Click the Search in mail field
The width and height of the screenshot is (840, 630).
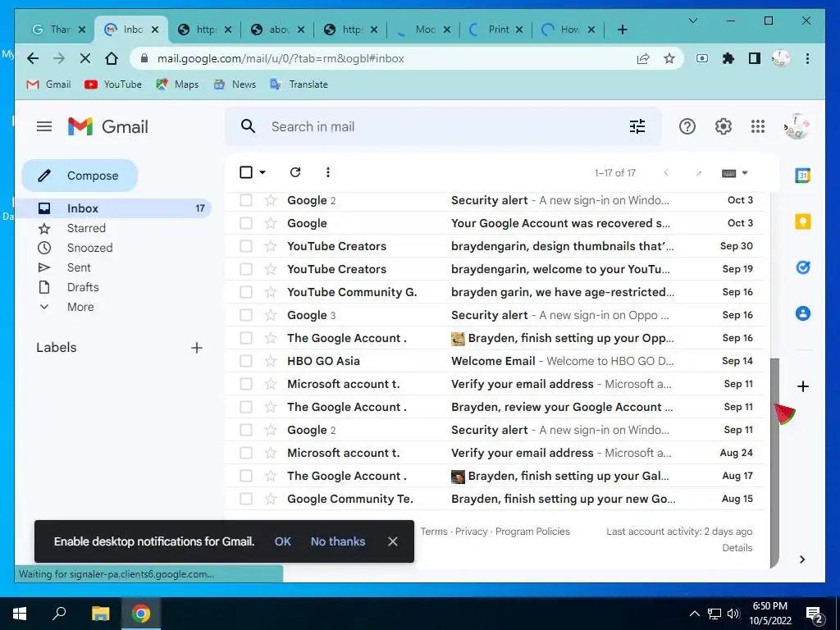[x=442, y=127]
